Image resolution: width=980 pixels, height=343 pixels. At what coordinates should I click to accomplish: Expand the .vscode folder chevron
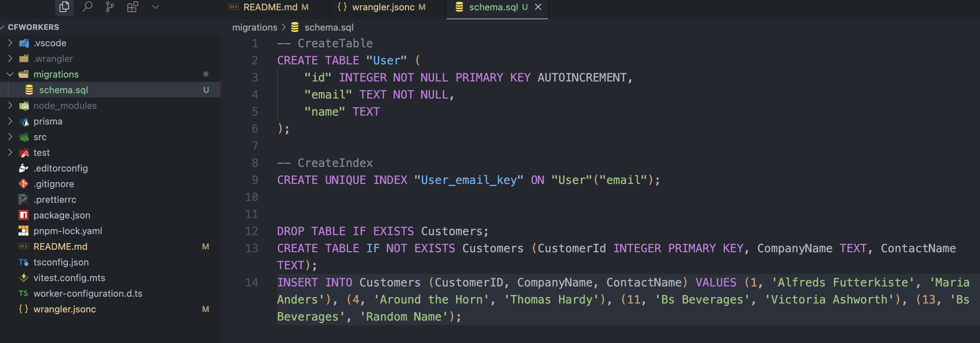(x=10, y=43)
